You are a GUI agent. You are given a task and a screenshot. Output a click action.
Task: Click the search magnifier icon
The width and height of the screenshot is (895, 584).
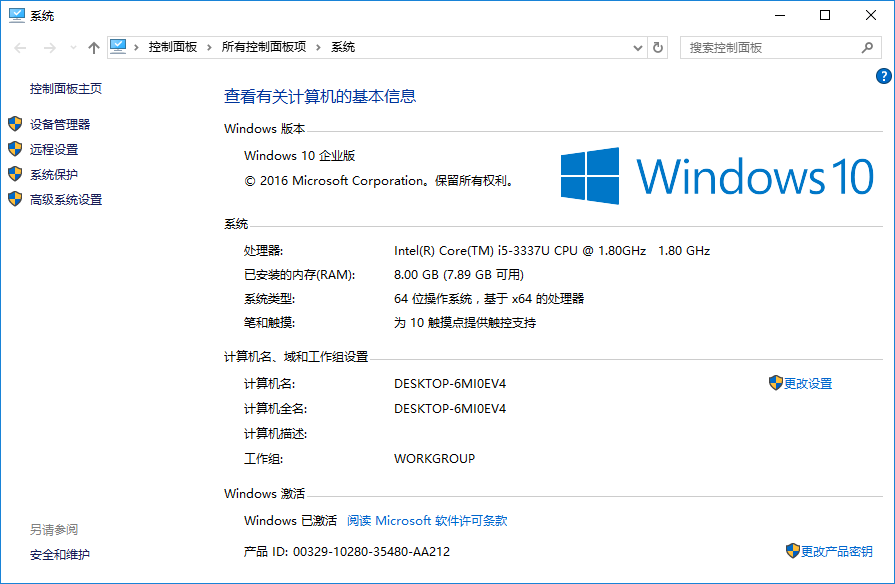pos(868,48)
